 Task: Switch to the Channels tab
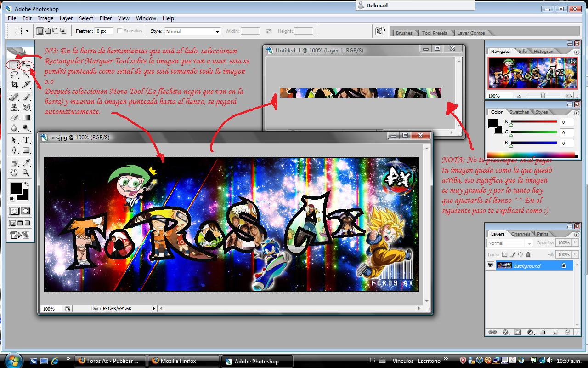coord(520,234)
